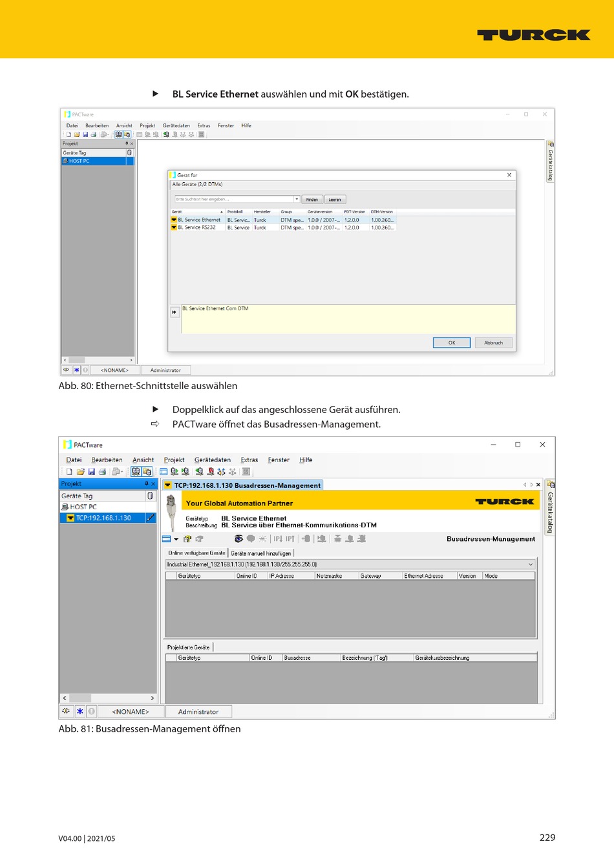The image size is (614, 868).
Task: Select BL Service Ethernet row
Action: click(283, 220)
